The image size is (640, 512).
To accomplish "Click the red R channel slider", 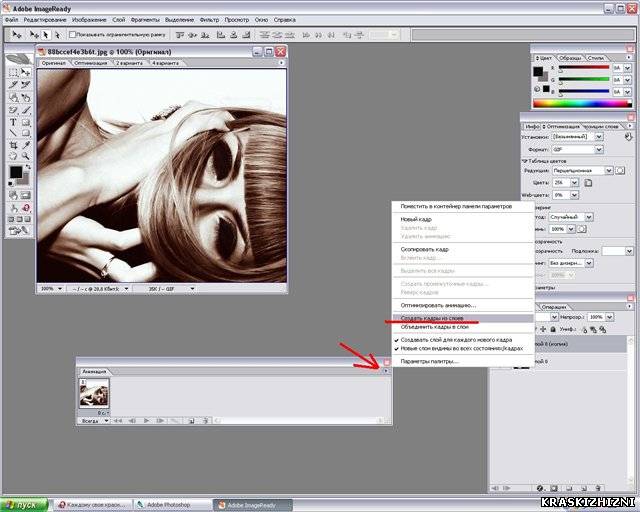I will point(584,67).
